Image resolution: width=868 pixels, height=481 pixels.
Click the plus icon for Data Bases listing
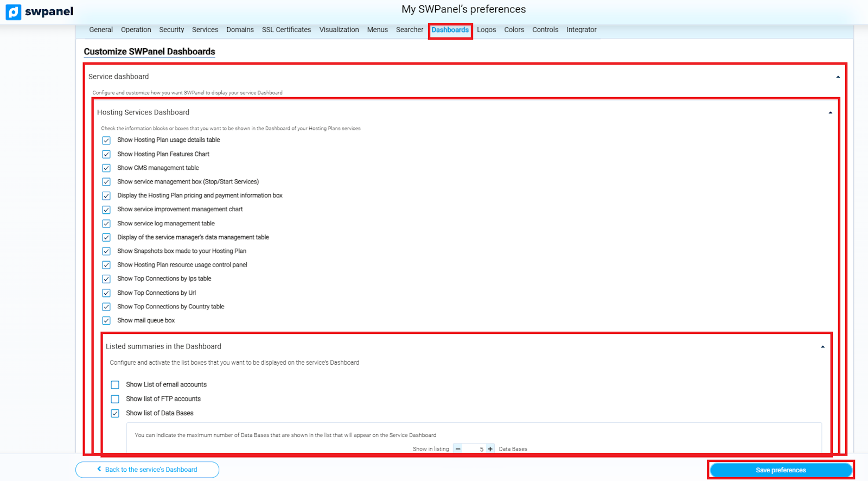490,449
